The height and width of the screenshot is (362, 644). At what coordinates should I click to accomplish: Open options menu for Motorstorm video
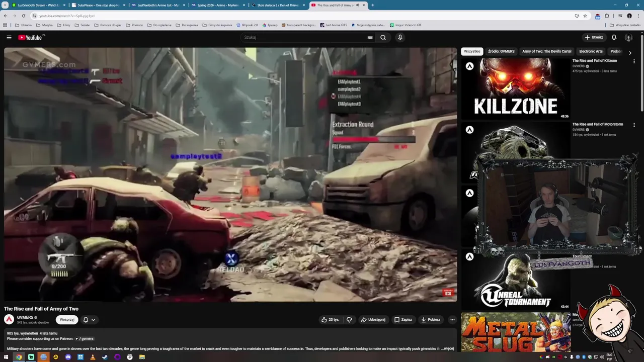[634, 125]
